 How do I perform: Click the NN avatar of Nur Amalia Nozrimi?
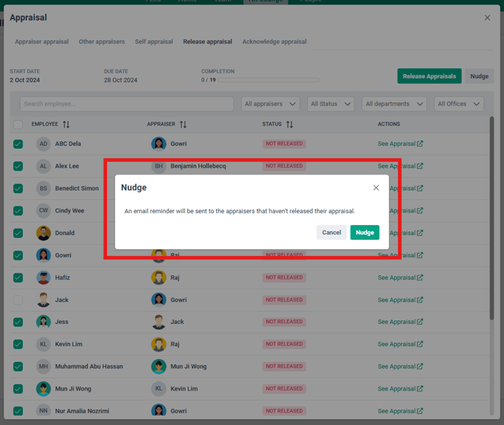click(x=43, y=410)
